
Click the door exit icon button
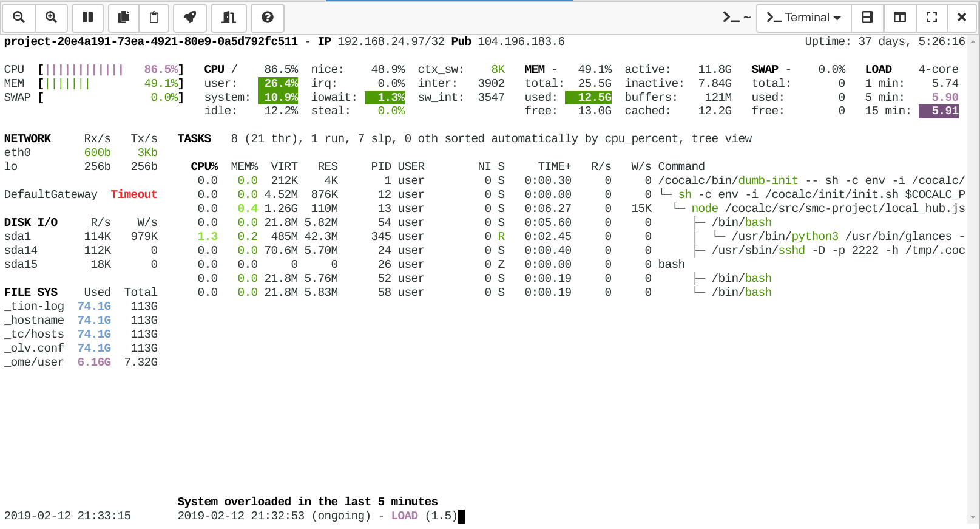(229, 18)
